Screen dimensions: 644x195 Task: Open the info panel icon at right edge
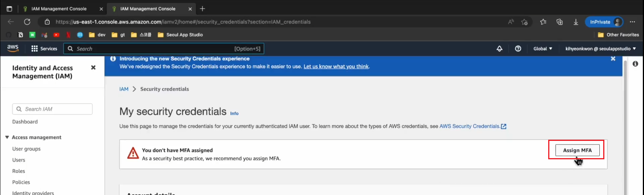635,64
